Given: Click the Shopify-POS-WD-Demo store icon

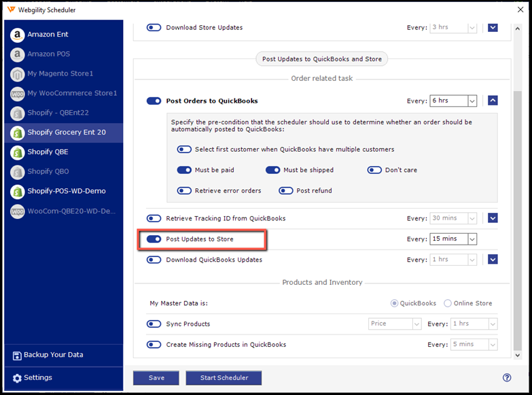Looking at the screenshot, I should tap(17, 192).
